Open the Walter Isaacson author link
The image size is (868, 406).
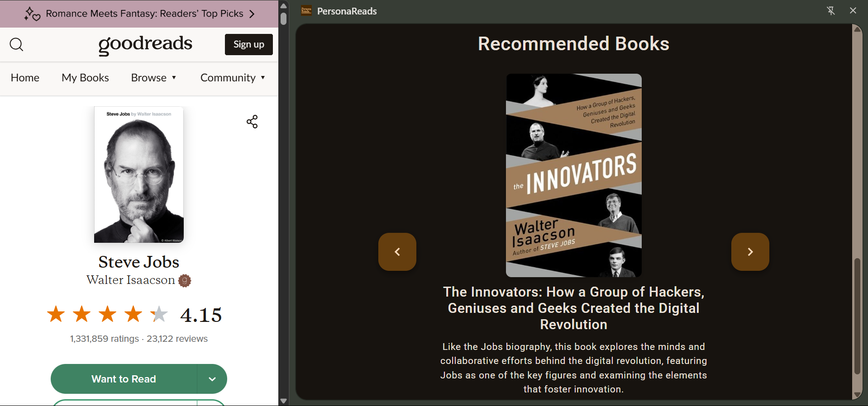coord(131,280)
